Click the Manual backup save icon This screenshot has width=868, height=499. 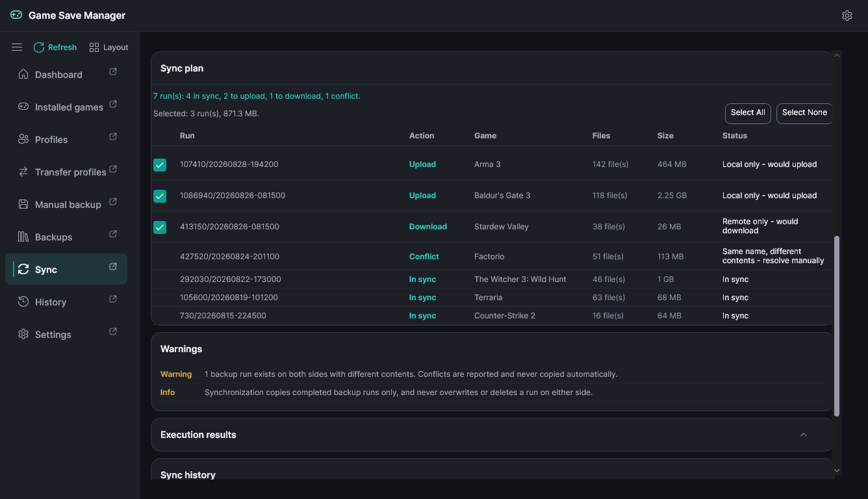[23, 204]
